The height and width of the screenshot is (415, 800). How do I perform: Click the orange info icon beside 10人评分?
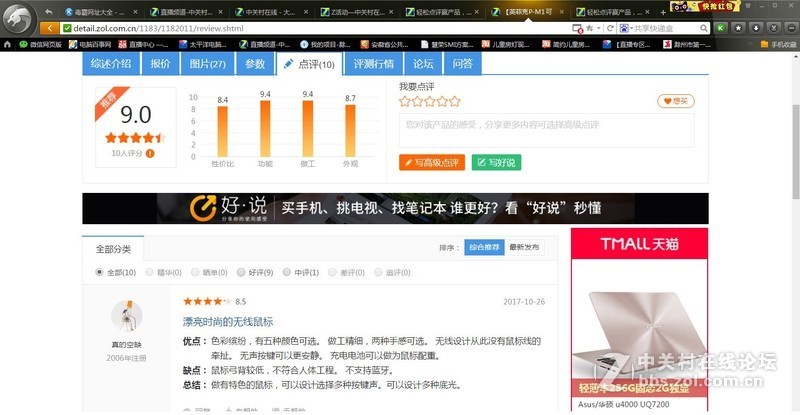pos(150,153)
